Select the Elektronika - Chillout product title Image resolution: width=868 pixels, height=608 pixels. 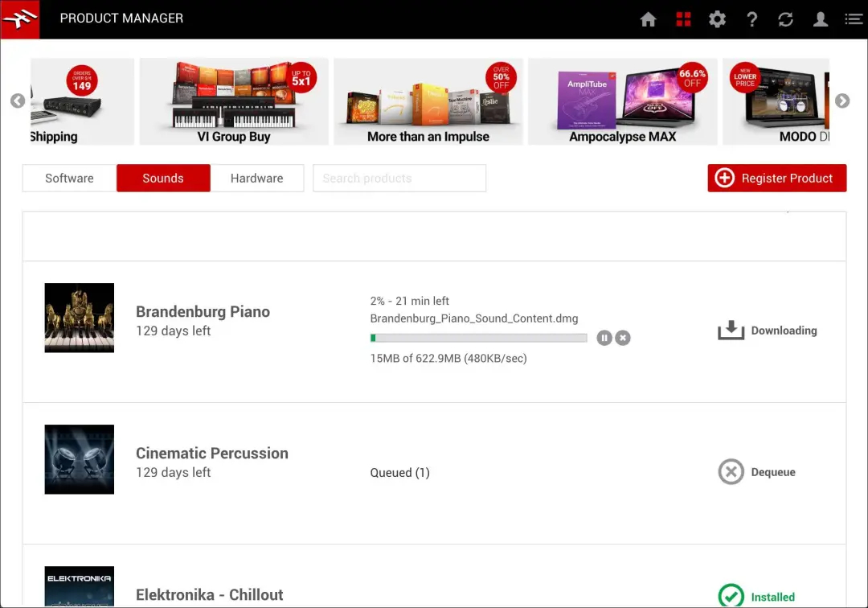(x=209, y=594)
